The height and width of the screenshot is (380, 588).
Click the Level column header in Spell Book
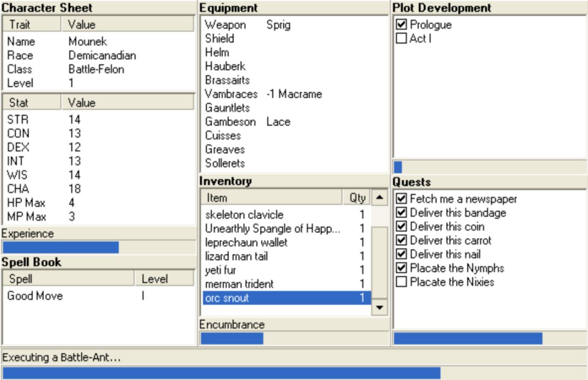[163, 279]
